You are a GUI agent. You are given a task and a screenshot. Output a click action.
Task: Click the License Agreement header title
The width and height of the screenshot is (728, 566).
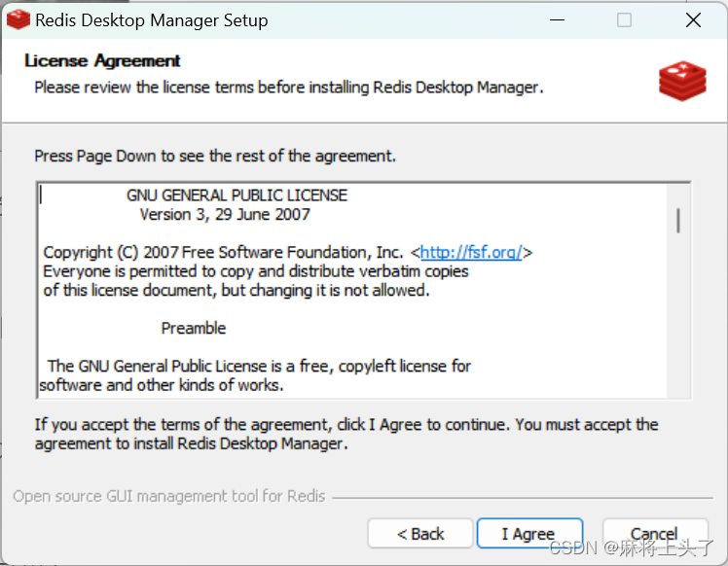[102, 60]
